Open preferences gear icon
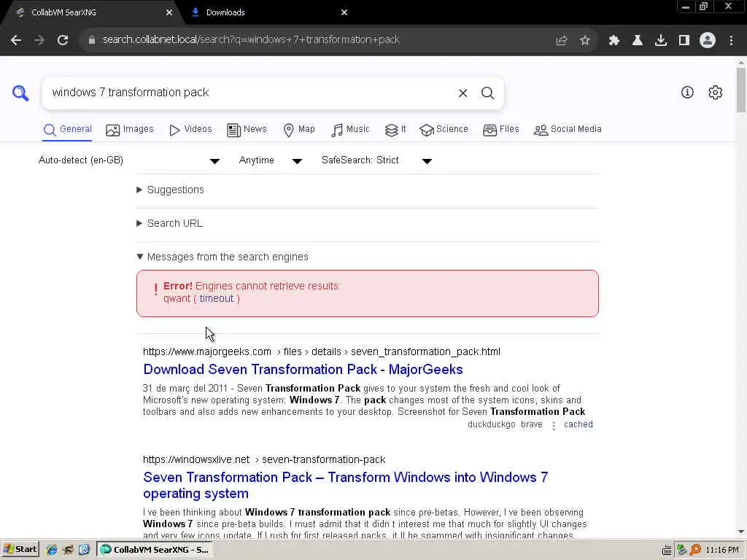747x560 pixels. (715, 93)
